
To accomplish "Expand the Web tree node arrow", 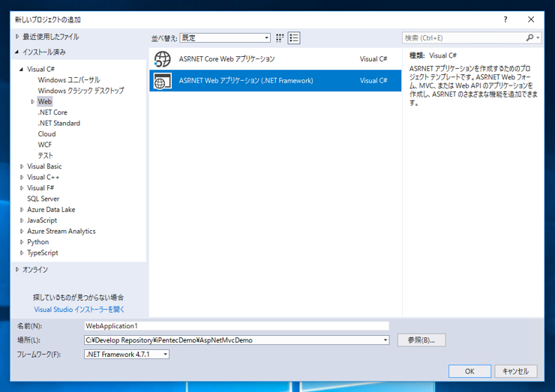I will point(32,101).
